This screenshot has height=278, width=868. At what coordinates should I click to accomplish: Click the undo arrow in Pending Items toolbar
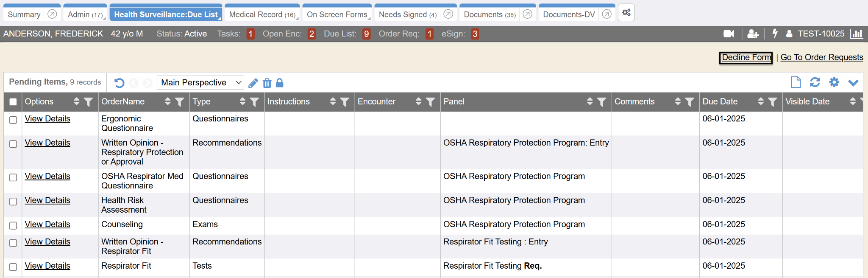tap(120, 83)
